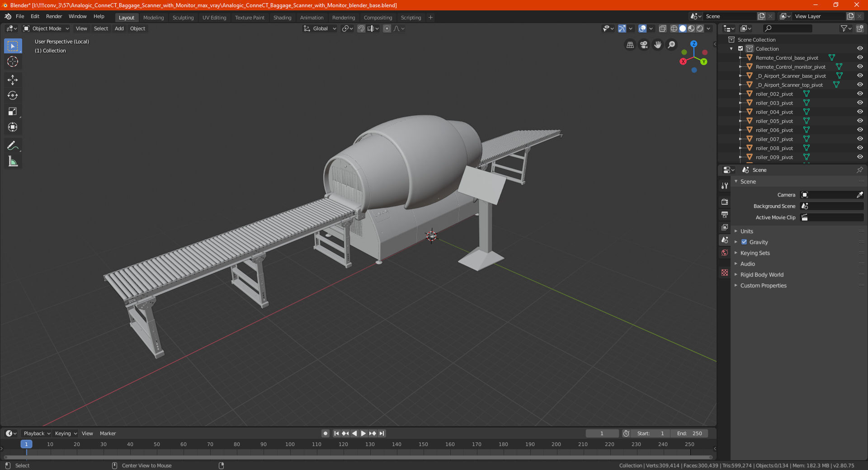Uncheck the Gravity checkbox
This screenshot has height=470, width=868.
click(744, 242)
